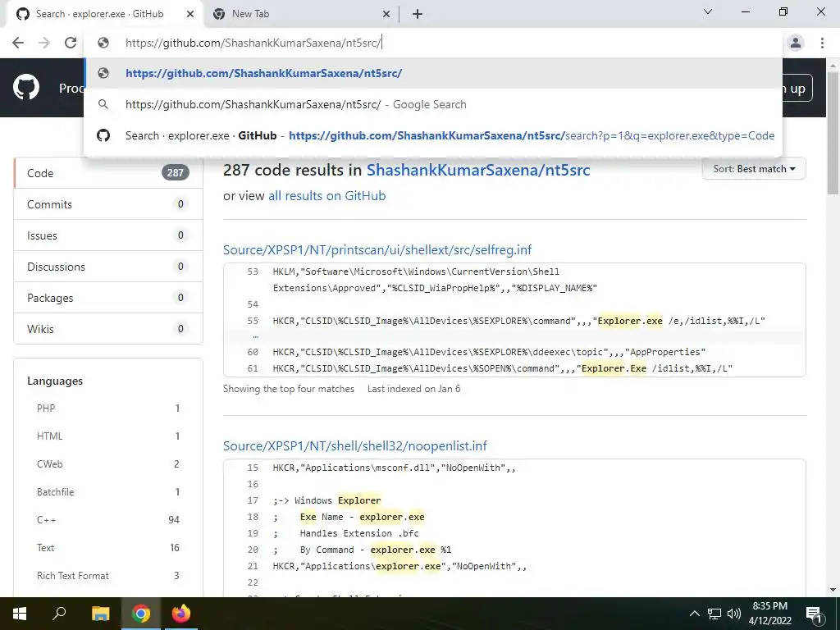The height and width of the screenshot is (630, 840).
Task: Click the browser forward arrow
Action: tap(44, 43)
